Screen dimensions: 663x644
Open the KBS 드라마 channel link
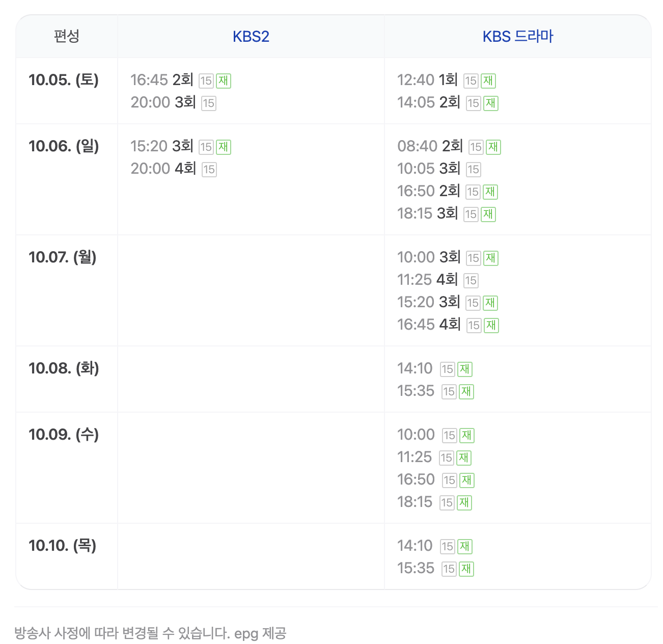tap(517, 37)
